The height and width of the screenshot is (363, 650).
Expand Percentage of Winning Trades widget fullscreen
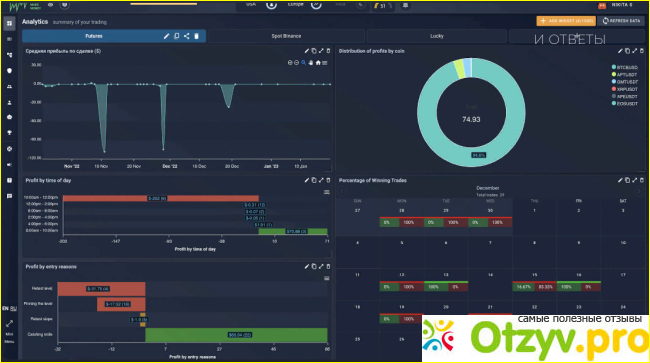635,180
